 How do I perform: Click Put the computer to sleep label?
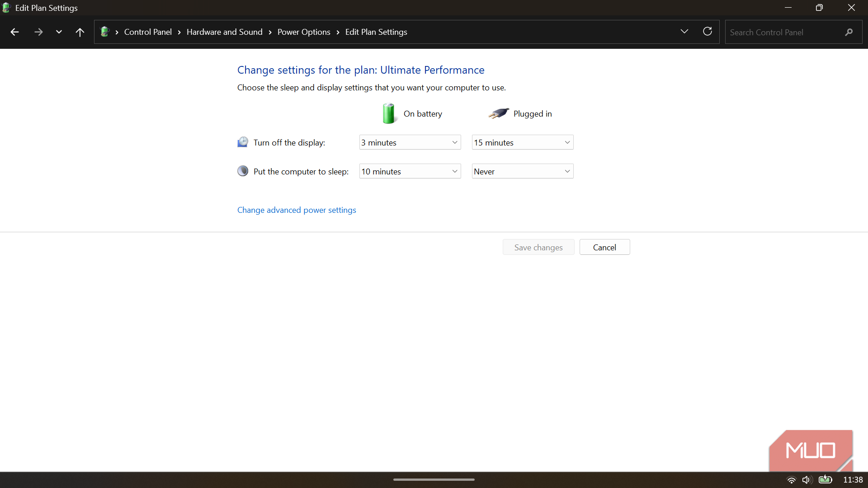(x=301, y=172)
